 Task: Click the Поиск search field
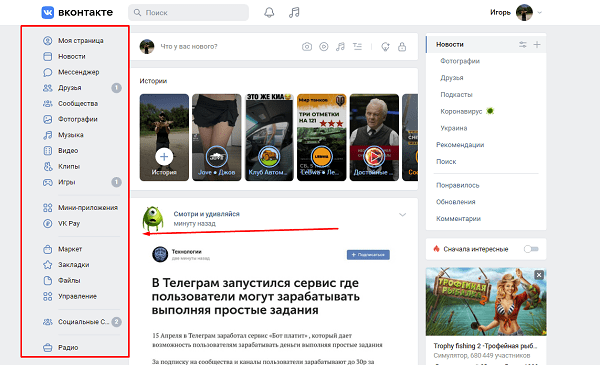point(188,13)
